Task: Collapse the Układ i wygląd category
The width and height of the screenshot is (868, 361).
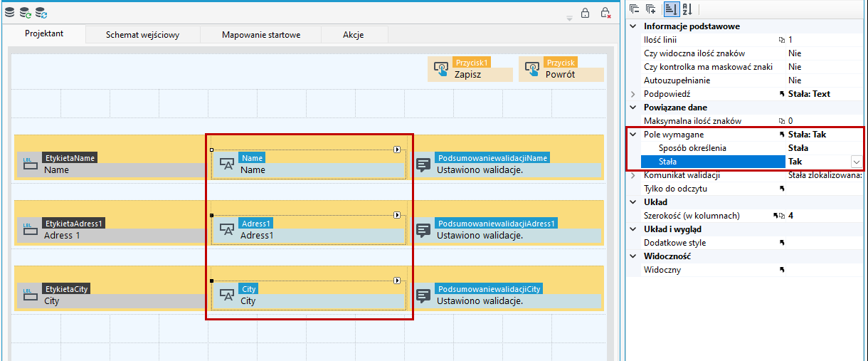Action: tap(634, 229)
